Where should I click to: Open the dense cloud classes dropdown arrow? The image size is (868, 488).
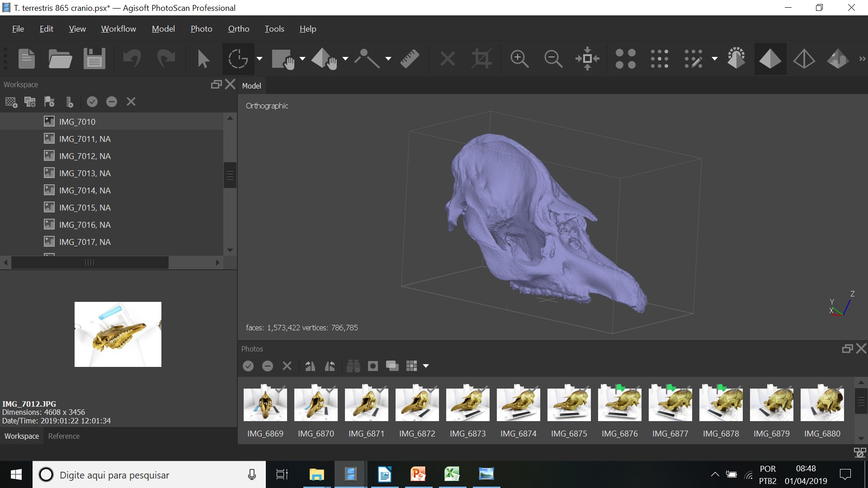click(x=715, y=59)
